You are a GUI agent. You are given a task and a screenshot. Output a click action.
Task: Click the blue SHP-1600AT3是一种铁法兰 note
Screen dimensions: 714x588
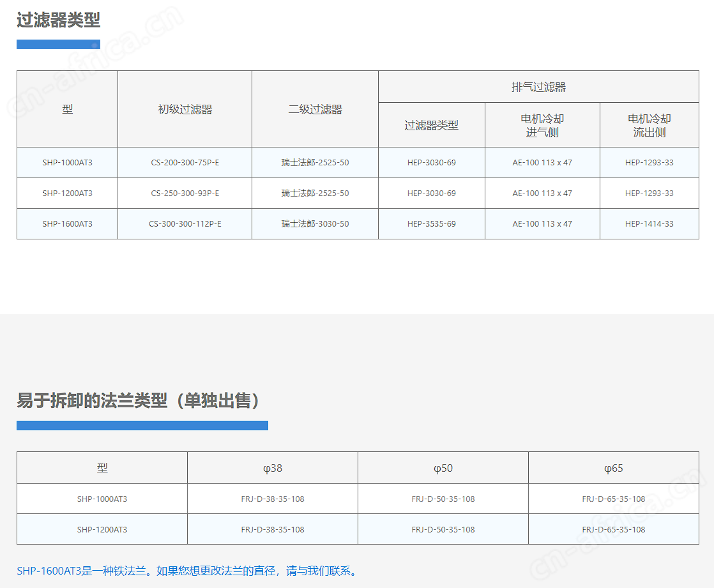click(x=188, y=571)
